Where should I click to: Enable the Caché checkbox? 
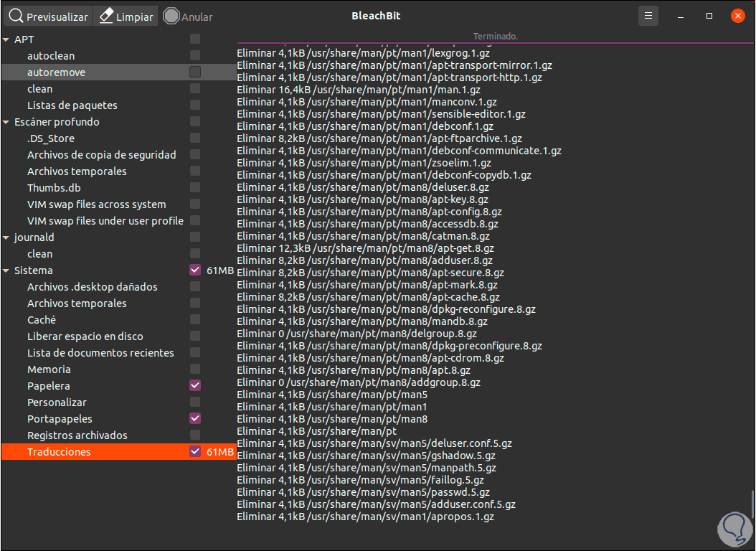tap(195, 319)
